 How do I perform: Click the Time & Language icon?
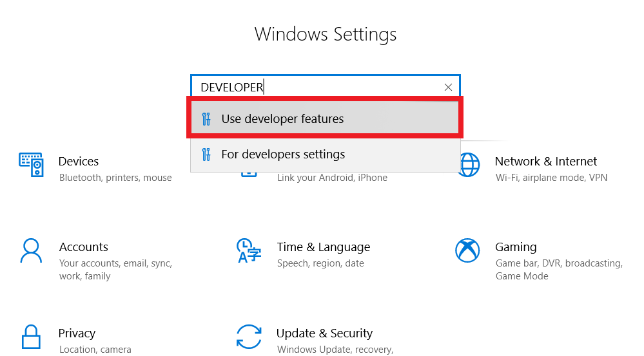[249, 250]
